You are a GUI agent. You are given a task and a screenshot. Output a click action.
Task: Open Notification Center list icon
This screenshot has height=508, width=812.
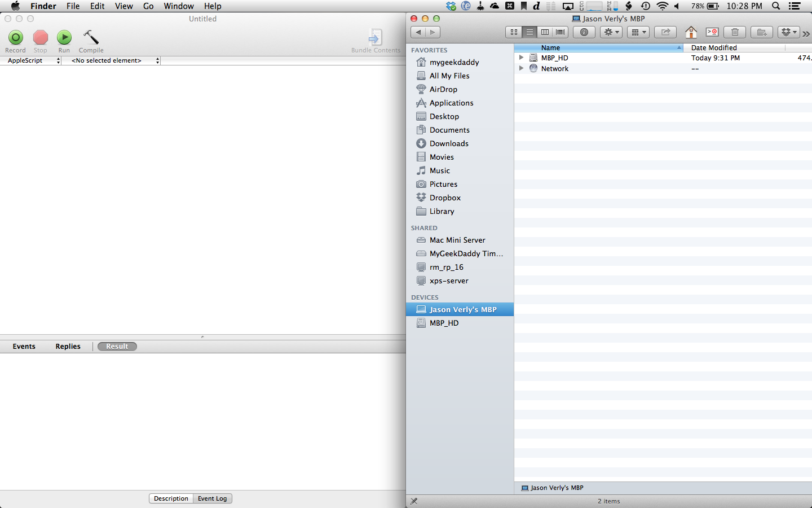(795, 6)
